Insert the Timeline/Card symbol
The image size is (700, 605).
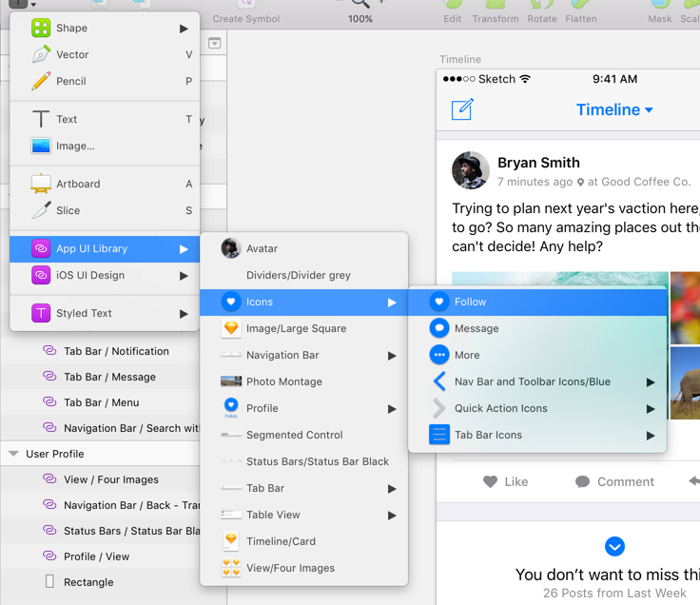tap(303, 541)
